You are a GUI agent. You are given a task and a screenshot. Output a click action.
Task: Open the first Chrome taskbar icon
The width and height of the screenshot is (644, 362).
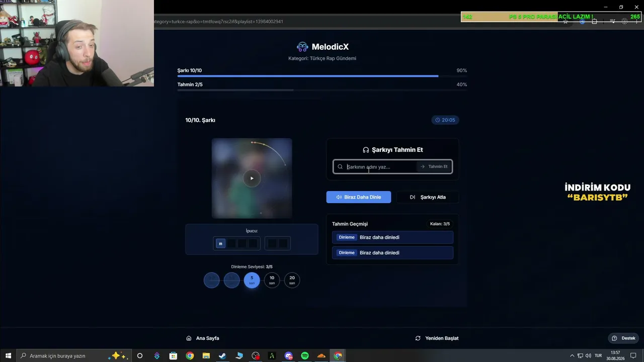[190, 356]
